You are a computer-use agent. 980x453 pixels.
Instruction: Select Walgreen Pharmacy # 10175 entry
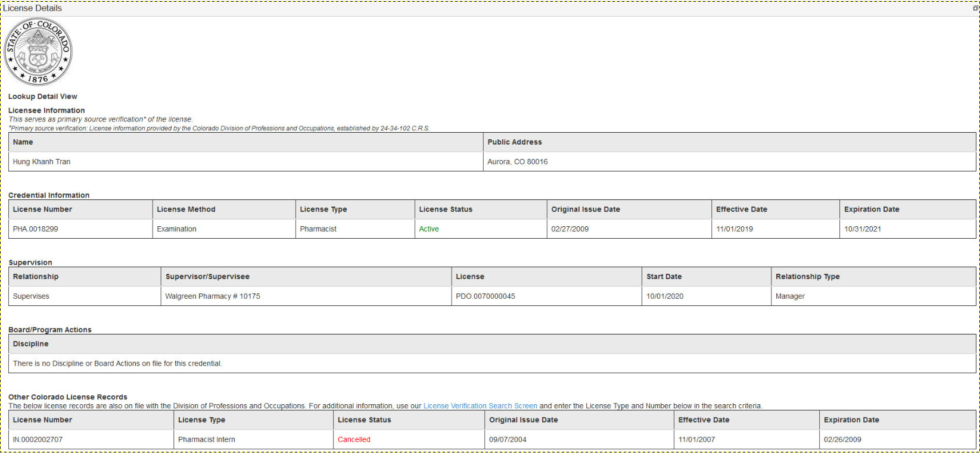point(213,296)
